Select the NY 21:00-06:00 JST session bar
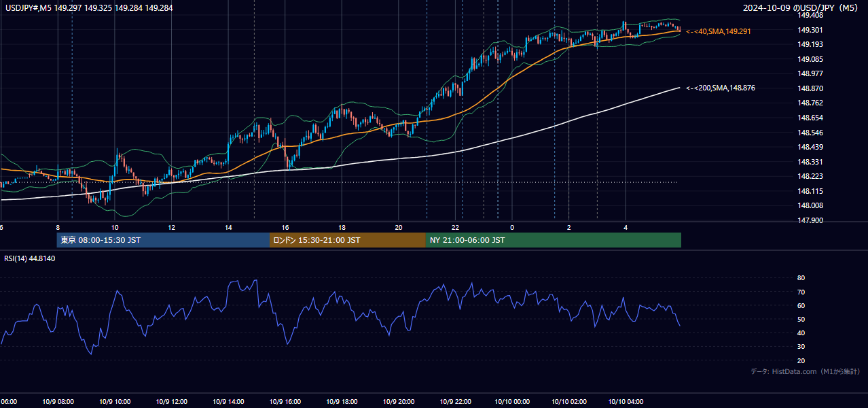This screenshot has height=408, width=868. tap(554, 240)
